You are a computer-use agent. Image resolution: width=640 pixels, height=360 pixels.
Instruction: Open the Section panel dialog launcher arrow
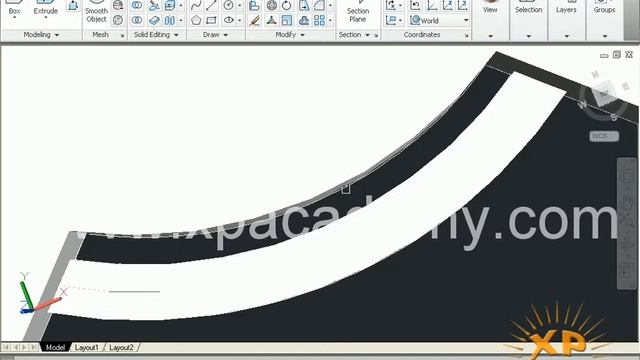click(376, 36)
